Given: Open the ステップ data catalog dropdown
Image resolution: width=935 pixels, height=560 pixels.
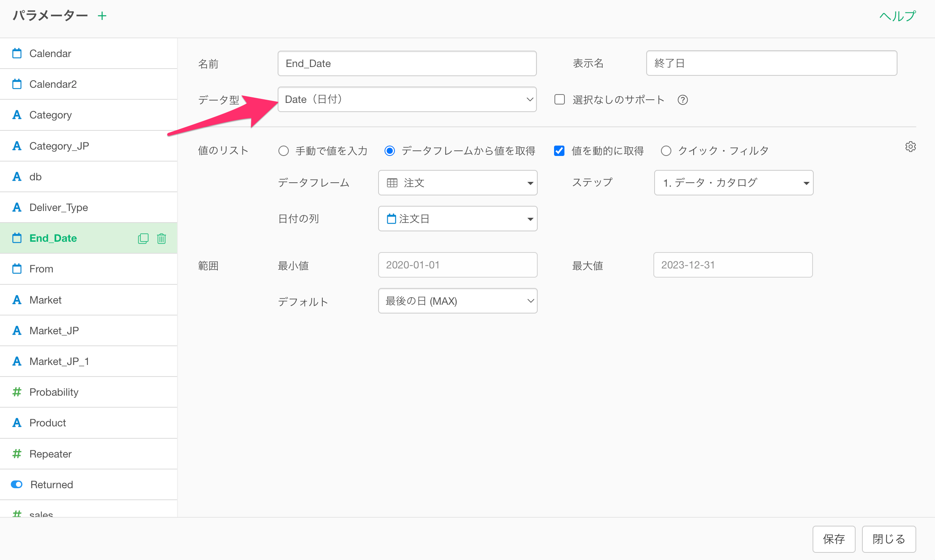Looking at the screenshot, I should (734, 183).
